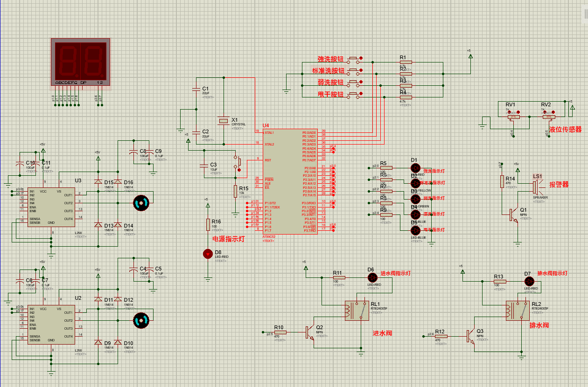
Task: Select resistor R12 at Q3 base
Action: [x=441, y=336]
